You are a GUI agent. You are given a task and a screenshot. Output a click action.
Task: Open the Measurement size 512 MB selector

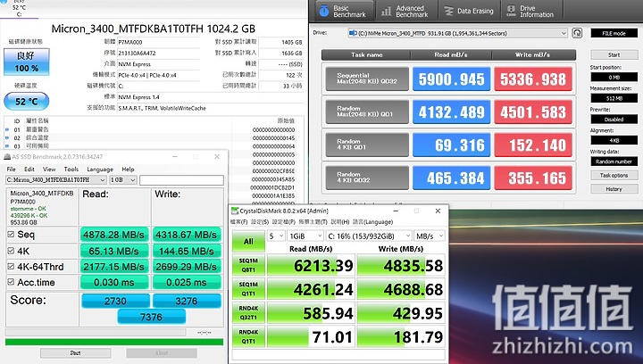click(614, 98)
